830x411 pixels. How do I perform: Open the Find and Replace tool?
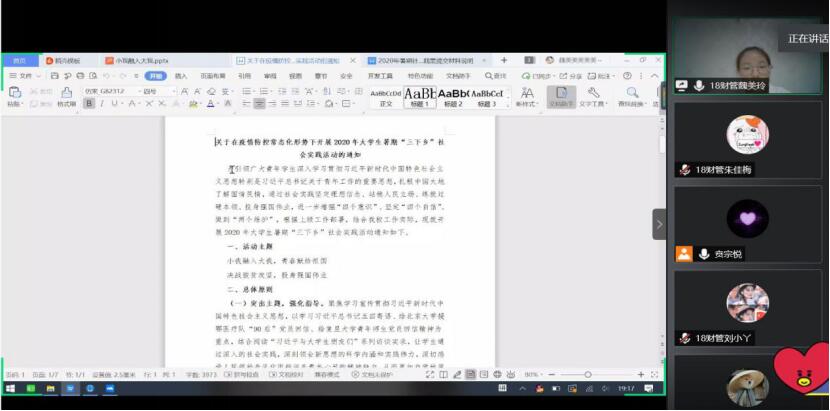[x=632, y=97]
